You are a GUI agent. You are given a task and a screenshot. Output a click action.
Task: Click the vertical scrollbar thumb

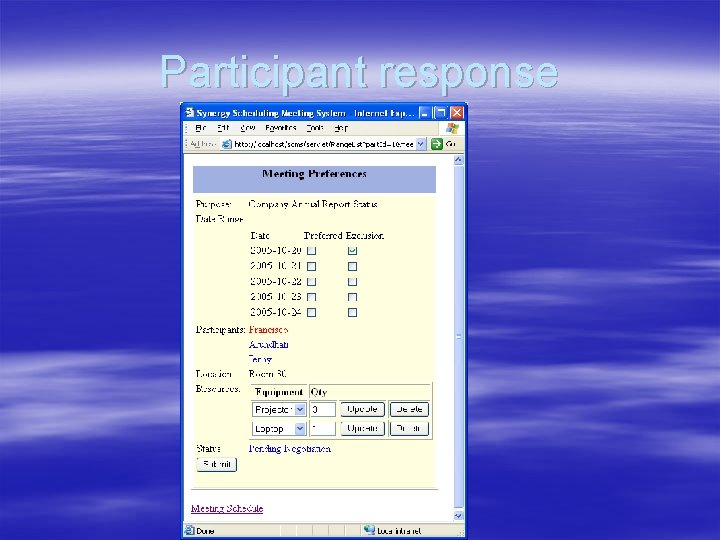tap(458, 338)
